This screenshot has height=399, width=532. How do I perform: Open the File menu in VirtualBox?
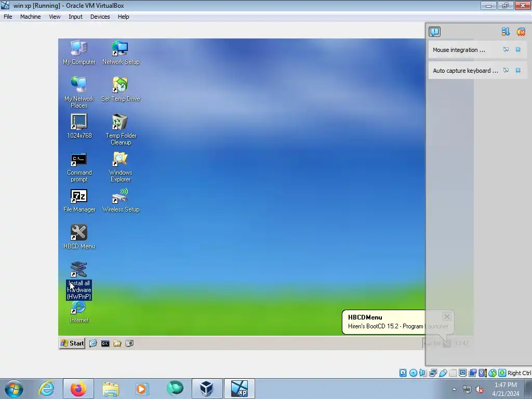click(8, 17)
